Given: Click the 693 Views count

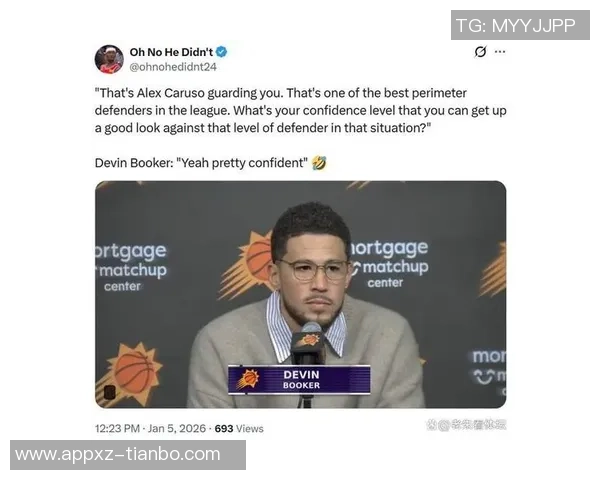Looking at the screenshot, I should (x=239, y=429).
